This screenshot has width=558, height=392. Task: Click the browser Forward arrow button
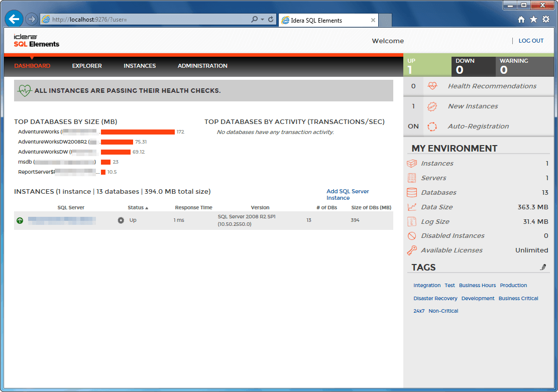tap(32, 19)
